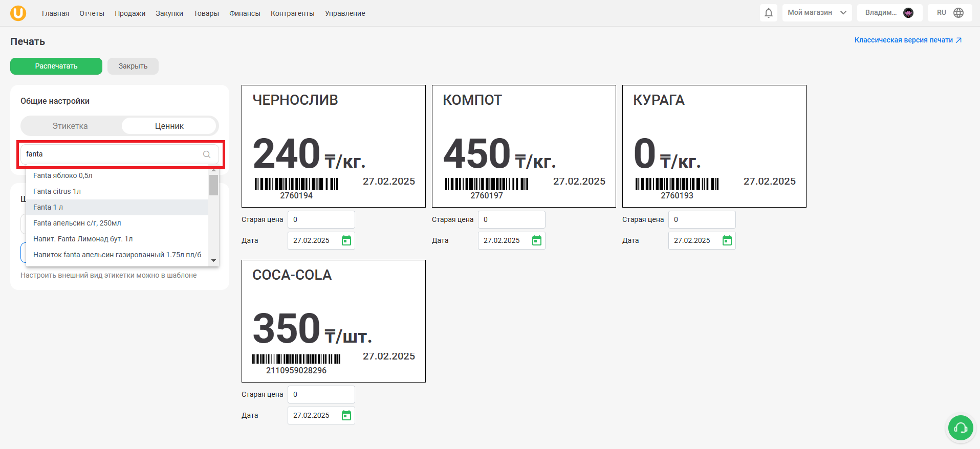Select the КУРАГА price tag preview
Screen dimensions: 980x449
tap(714, 146)
